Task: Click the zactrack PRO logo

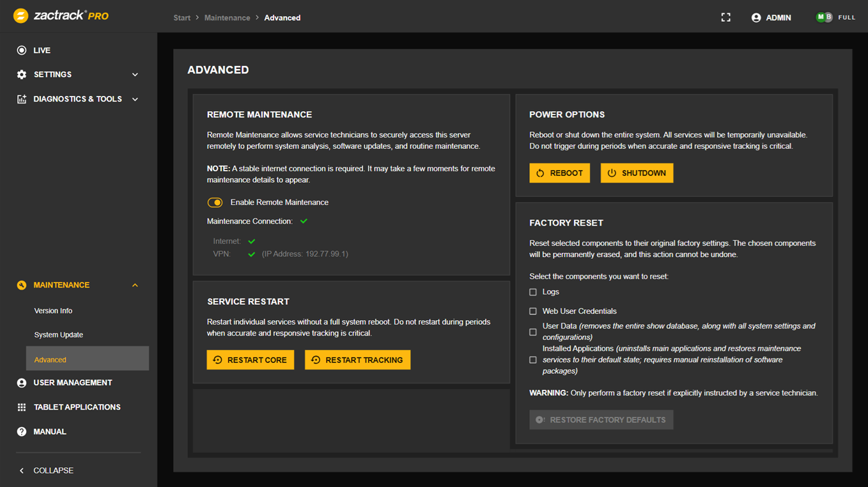Action: (x=61, y=16)
